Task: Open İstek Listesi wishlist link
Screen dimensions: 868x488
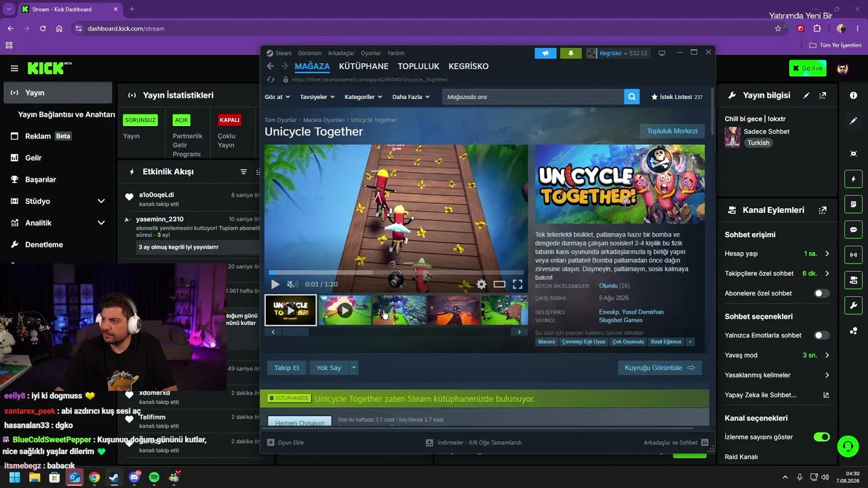Action: (x=677, y=97)
